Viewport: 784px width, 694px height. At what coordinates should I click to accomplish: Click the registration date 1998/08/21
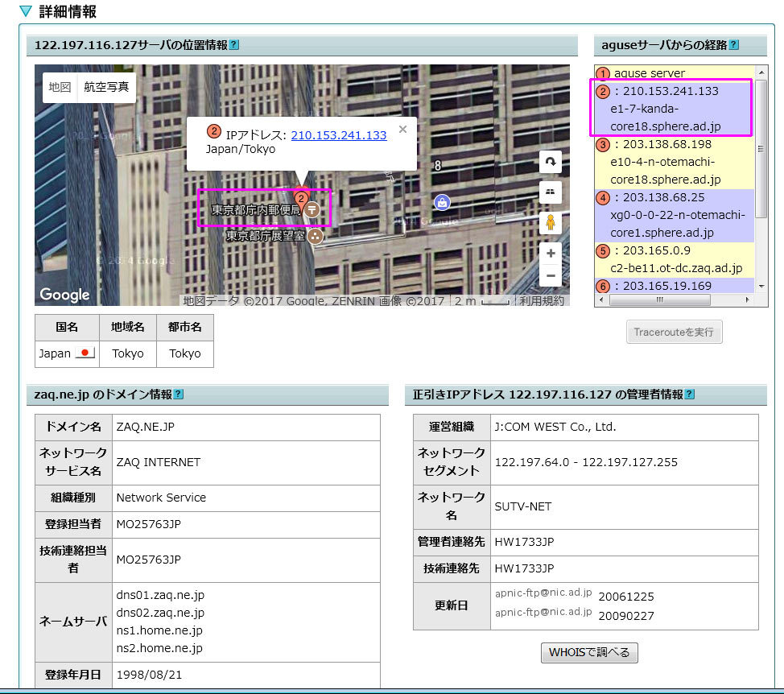click(149, 675)
